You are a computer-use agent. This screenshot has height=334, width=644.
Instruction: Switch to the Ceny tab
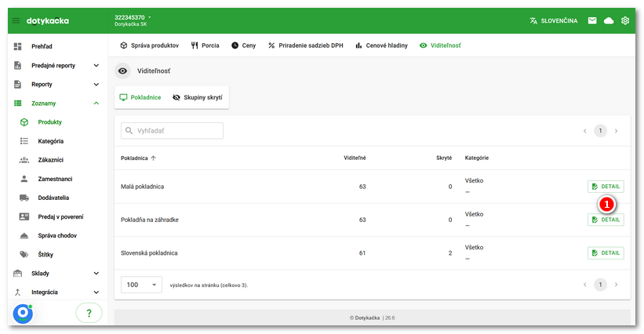click(x=243, y=45)
